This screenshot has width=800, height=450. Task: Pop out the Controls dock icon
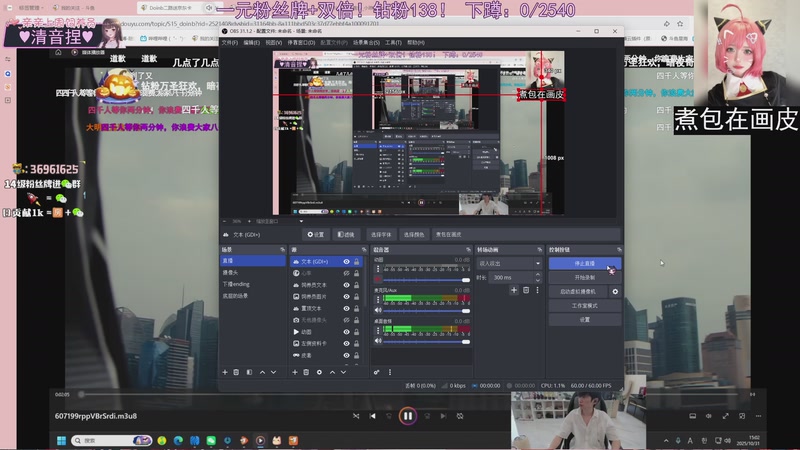619,250
